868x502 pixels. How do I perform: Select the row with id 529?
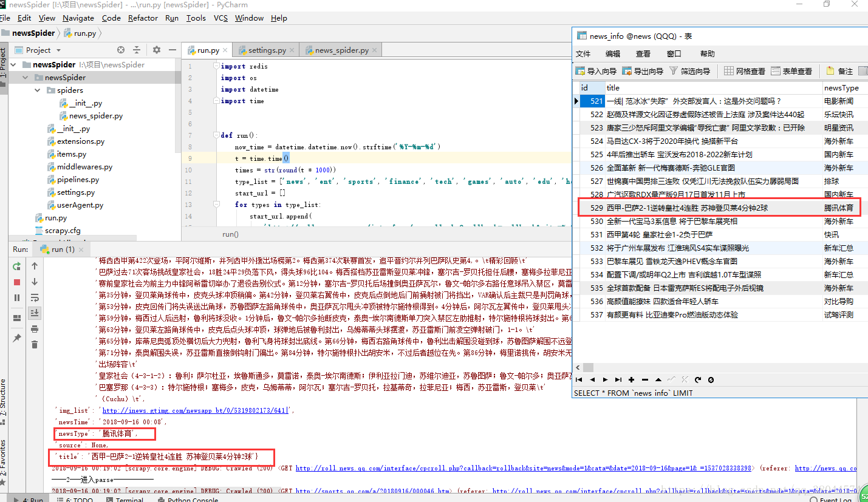720,208
